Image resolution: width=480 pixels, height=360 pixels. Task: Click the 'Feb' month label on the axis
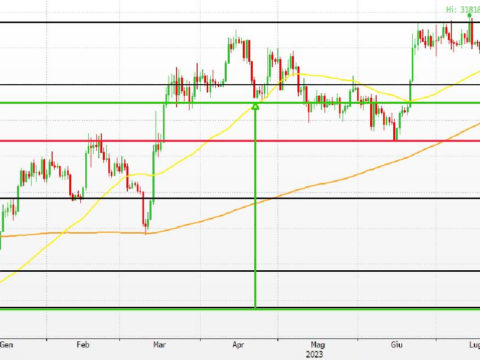click(83, 344)
